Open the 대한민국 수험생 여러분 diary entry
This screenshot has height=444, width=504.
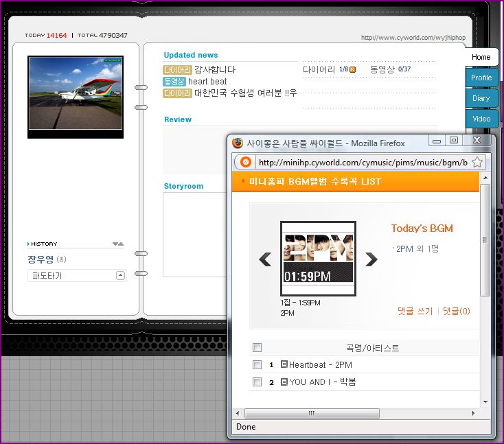coord(245,93)
